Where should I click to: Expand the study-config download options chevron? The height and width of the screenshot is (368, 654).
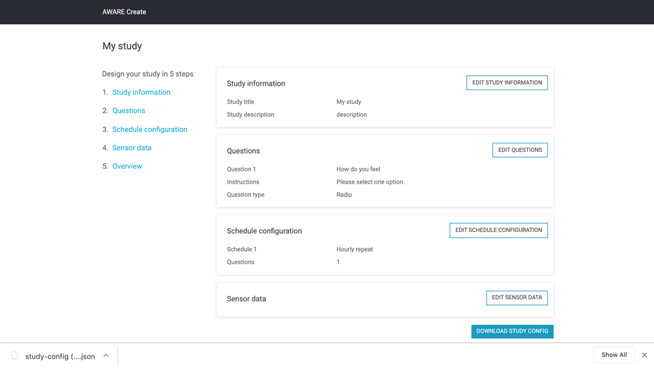click(106, 356)
